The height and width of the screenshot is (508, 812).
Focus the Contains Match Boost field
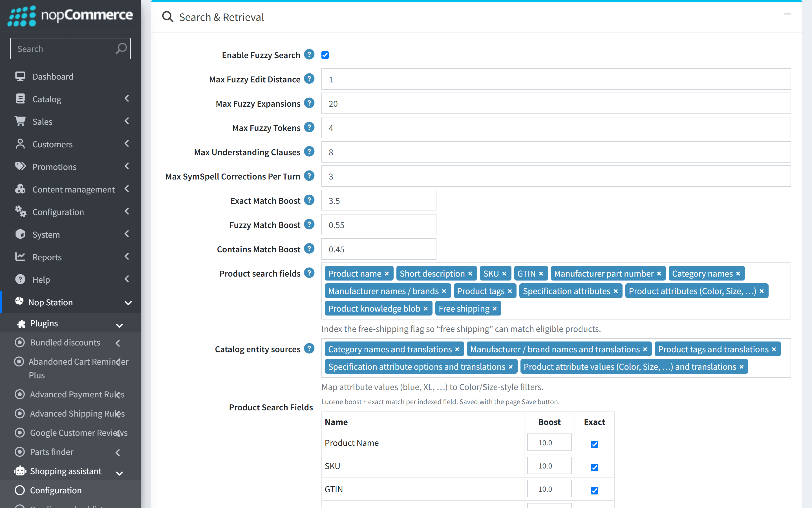[379, 249]
